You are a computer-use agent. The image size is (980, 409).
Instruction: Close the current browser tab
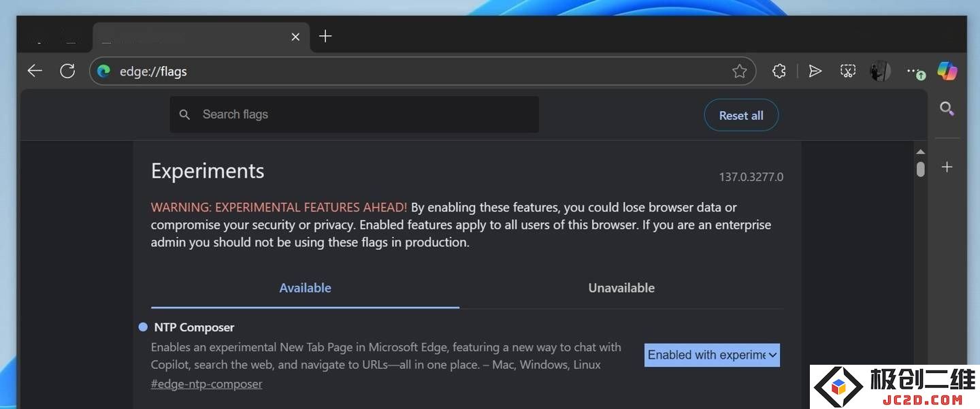click(x=295, y=37)
